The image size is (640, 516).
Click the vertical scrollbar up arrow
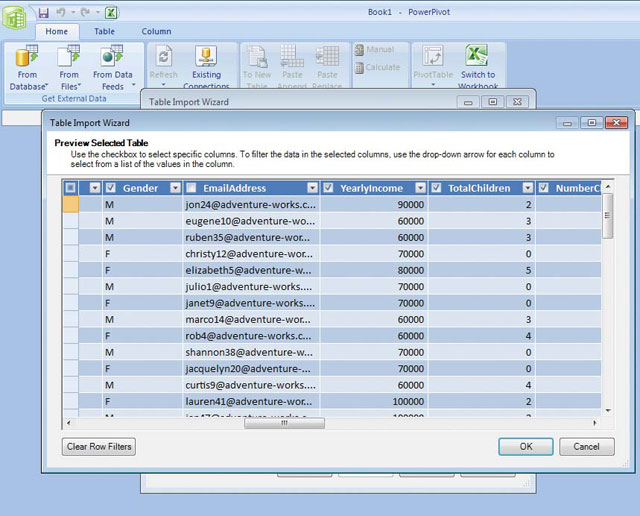608,186
